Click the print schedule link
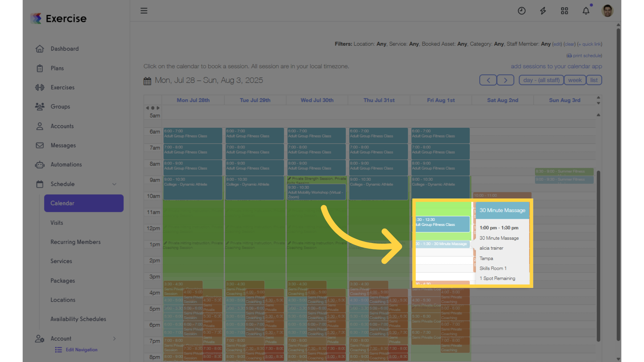This screenshot has height=362, width=644. pos(584,56)
